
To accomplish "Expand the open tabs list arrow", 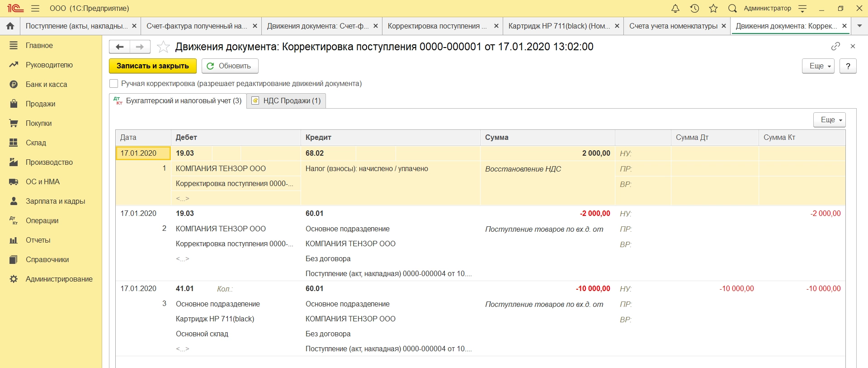I will click(x=859, y=26).
